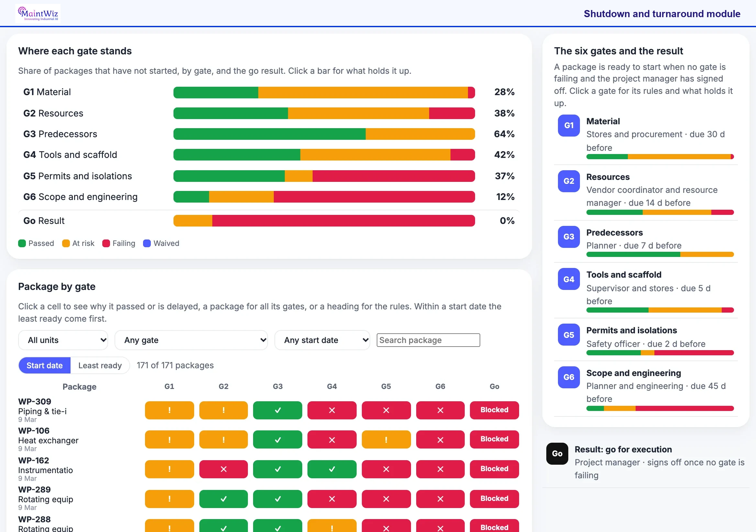Click the MaintWiz logo
The width and height of the screenshot is (756, 532).
[x=38, y=14]
